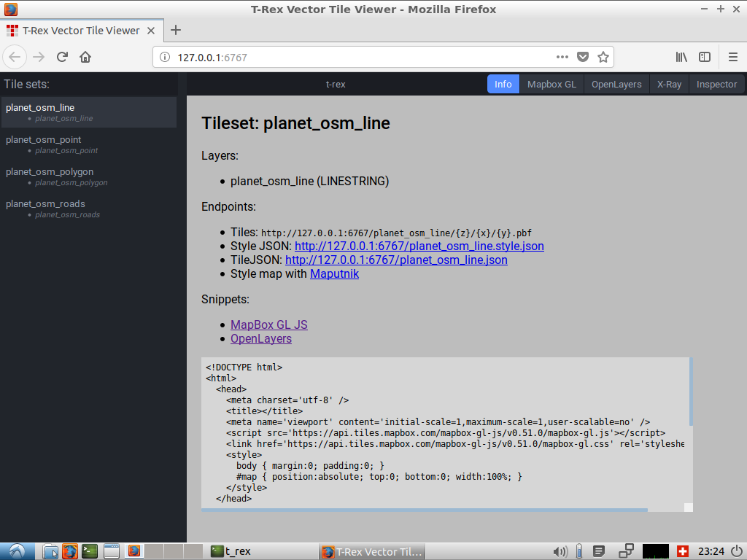
Task: Switch to the Mapbox GL view
Action: pos(551,85)
